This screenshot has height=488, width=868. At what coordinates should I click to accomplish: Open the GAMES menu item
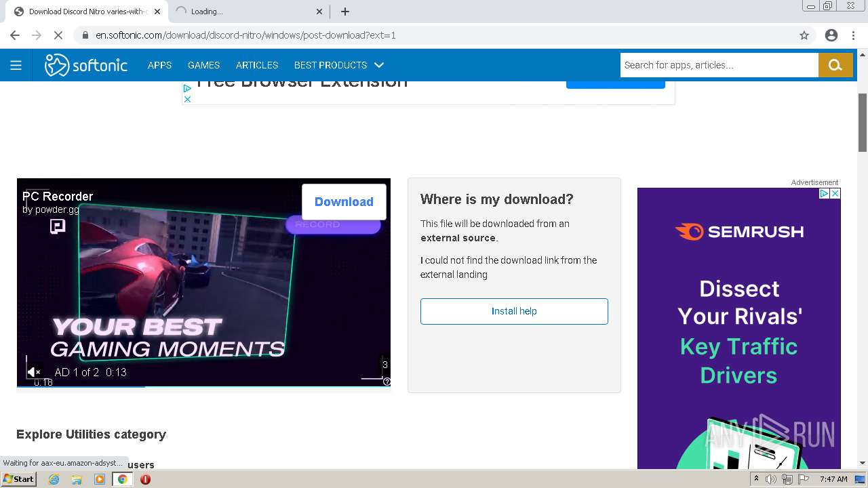[203, 65]
